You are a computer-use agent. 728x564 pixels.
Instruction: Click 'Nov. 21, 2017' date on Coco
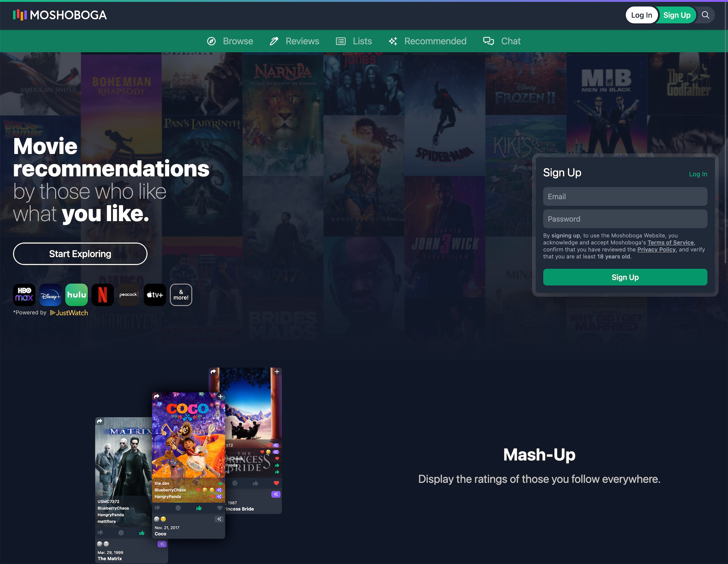[x=167, y=528]
